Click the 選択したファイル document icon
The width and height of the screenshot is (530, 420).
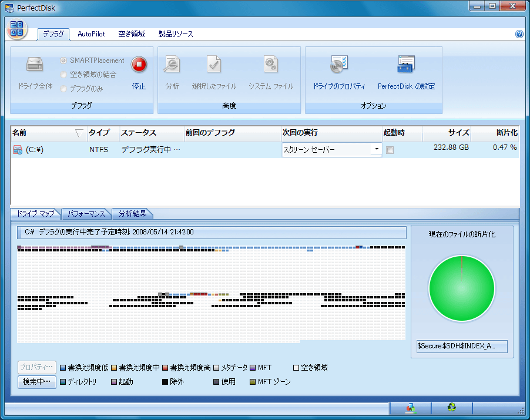pyautogui.click(x=214, y=64)
